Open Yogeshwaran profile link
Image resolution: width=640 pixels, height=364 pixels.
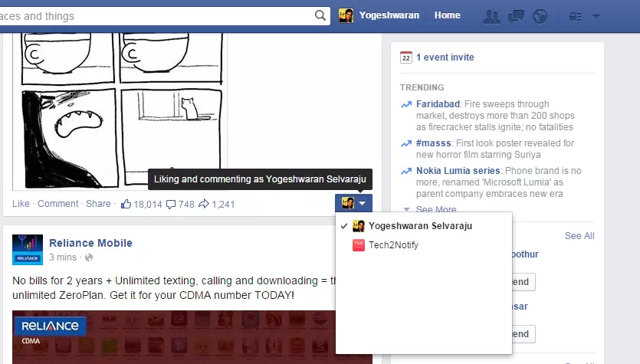pyautogui.click(x=389, y=15)
